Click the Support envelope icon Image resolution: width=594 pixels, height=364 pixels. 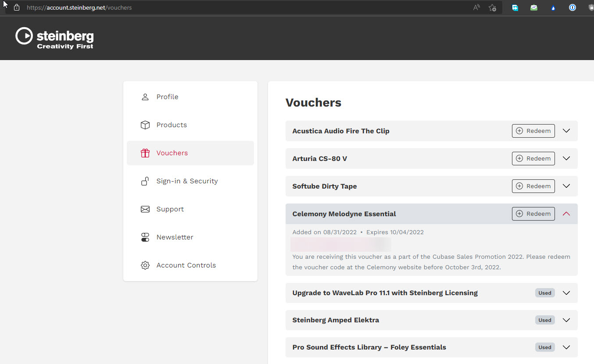pos(145,209)
